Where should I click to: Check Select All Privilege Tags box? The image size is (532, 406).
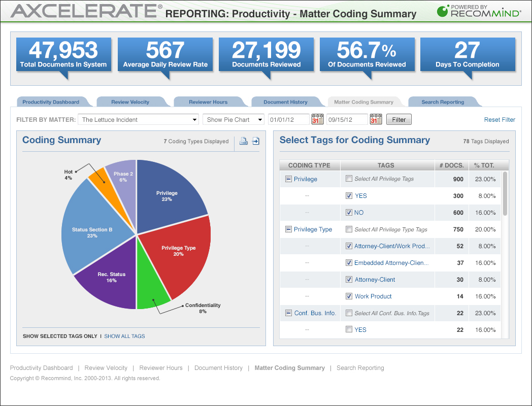click(349, 179)
